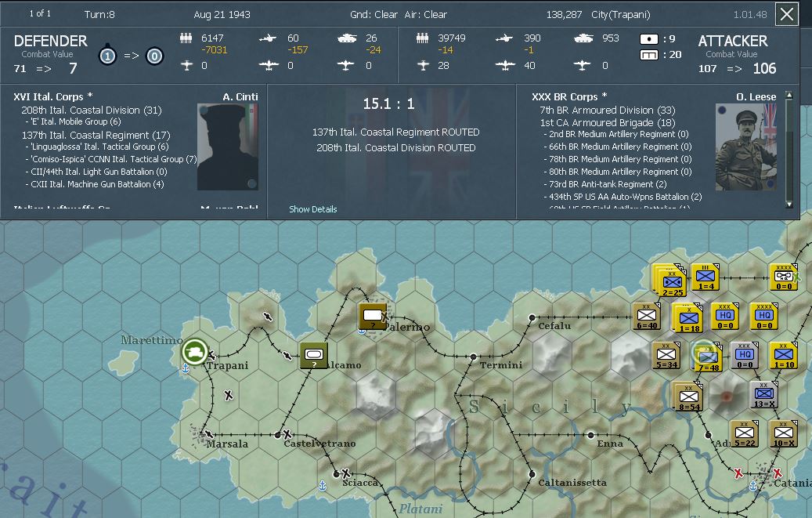Click the Sciacca port anchor icon

[322, 486]
